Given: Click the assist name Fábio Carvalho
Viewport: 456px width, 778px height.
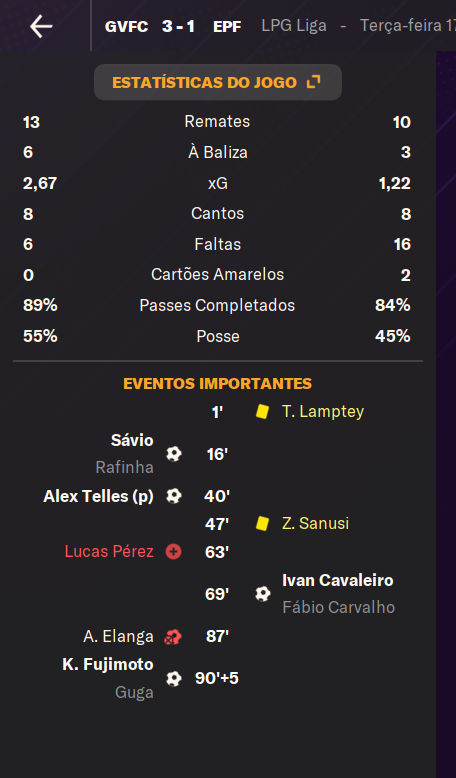Looking at the screenshot, I should coord(339,607).
